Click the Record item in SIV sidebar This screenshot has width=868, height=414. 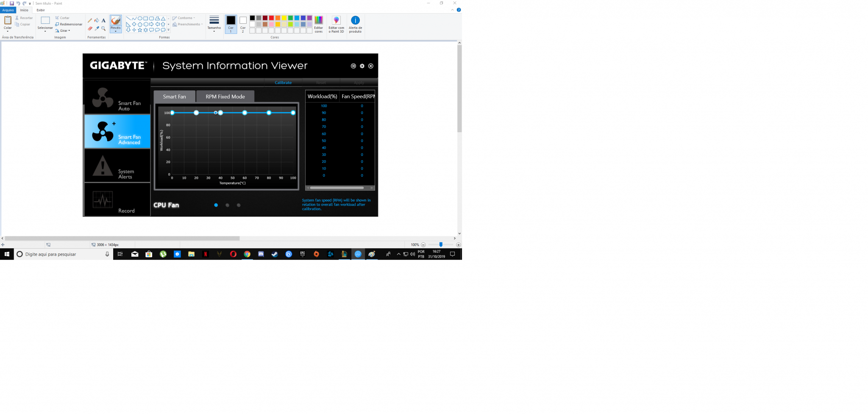[x=117, y=200]
